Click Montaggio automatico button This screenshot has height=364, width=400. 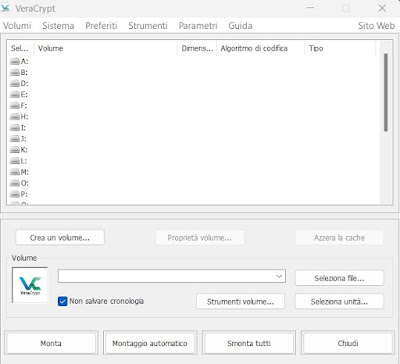150,343
